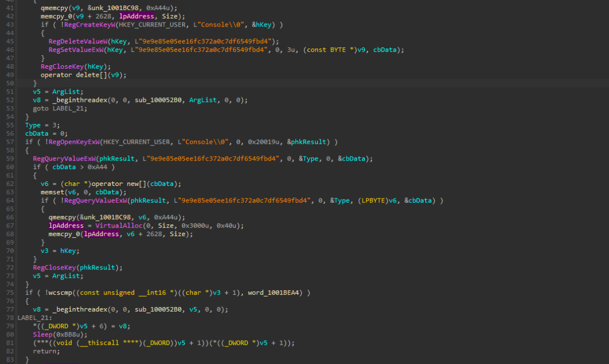Click _beginthreadex on line 77
Viewport: 609px width, 364px height.
point(80,310)
